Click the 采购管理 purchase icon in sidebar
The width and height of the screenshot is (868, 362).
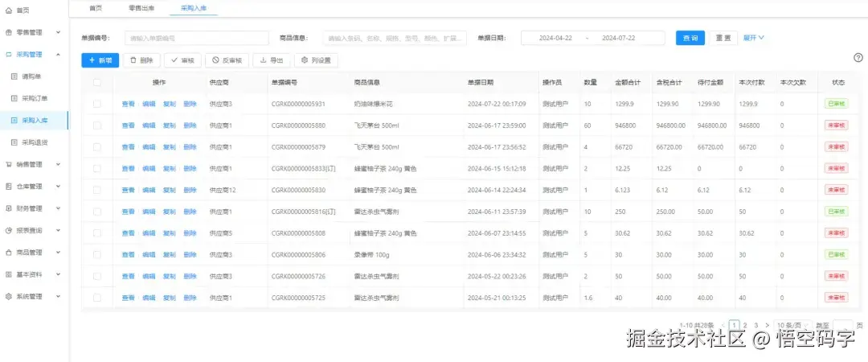point(8,55)
